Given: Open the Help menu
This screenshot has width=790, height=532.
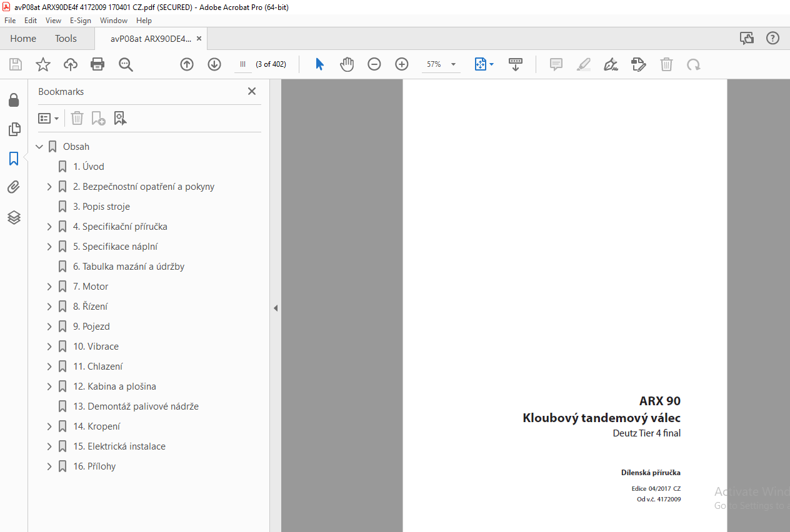Looking at the screenshot, I should pyautogui.click(x=144, y=21).
